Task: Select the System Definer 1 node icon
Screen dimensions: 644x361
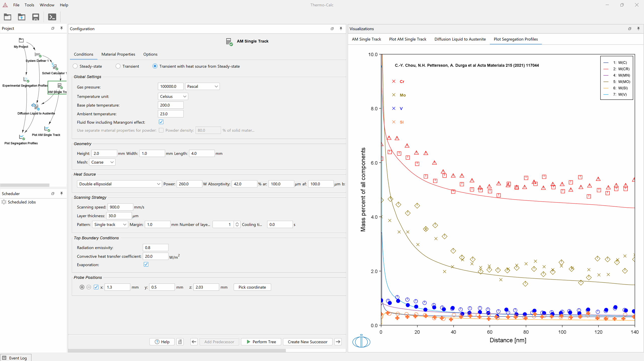Action: (38, 55)
